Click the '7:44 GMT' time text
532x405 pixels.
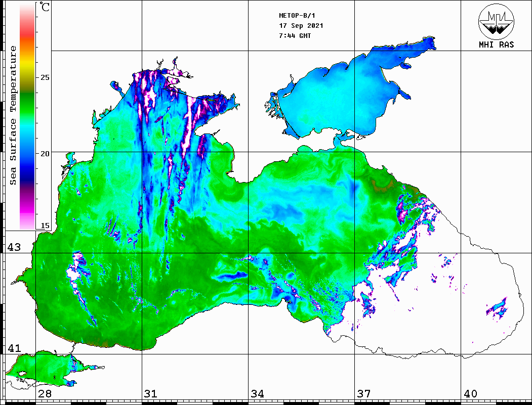click(x=295, y=36)
